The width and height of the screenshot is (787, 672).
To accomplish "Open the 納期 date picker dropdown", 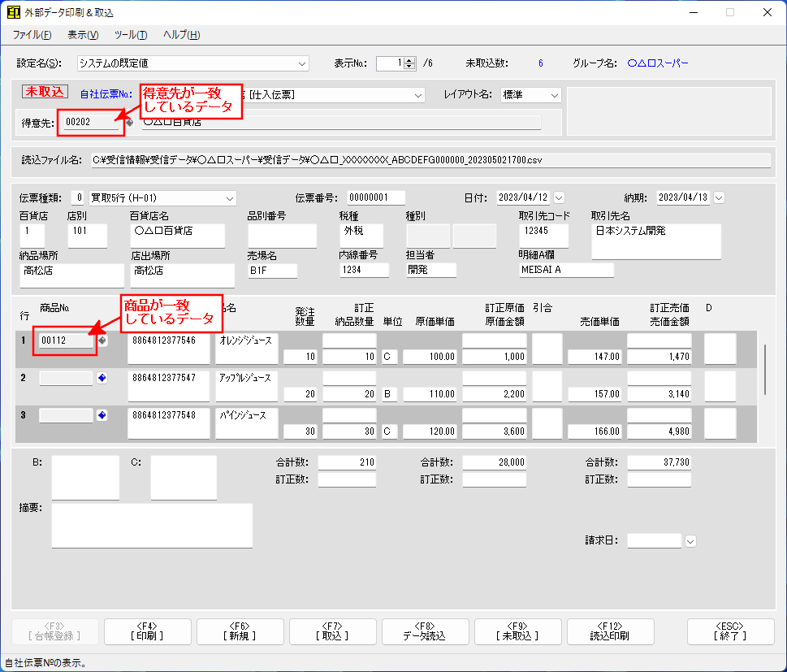I will pos(719,198).
